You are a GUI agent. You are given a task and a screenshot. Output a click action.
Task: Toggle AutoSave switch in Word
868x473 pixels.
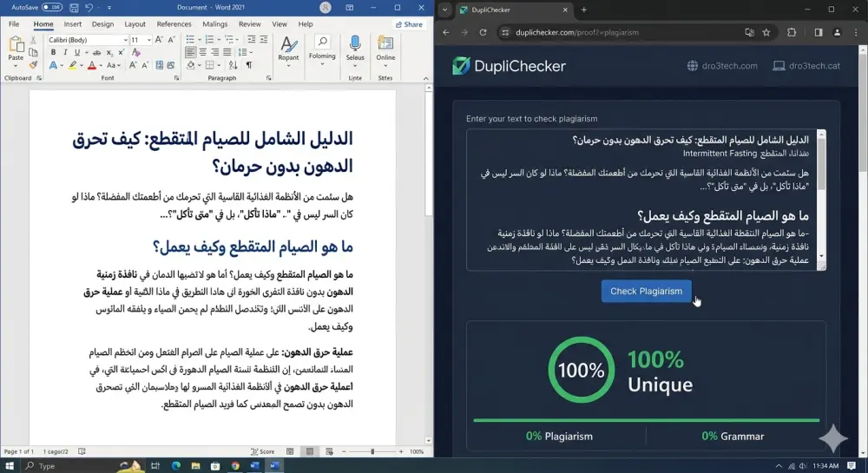(52, 7)
